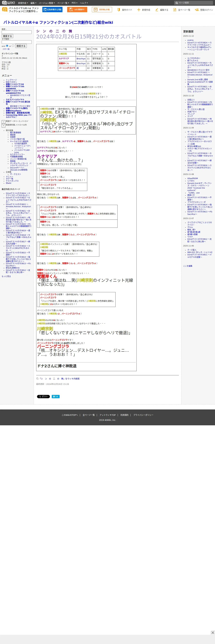
Task: Click the plus icon for 新規作成 in header
Action: (139, 10)
